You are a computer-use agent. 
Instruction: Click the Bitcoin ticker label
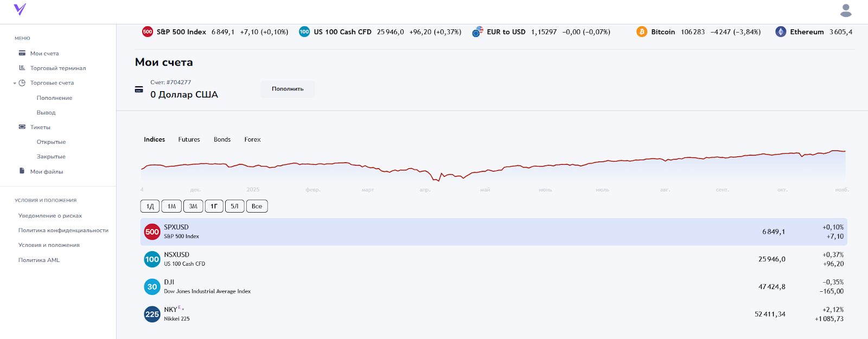pyautogui.click(x=663, y=32)
